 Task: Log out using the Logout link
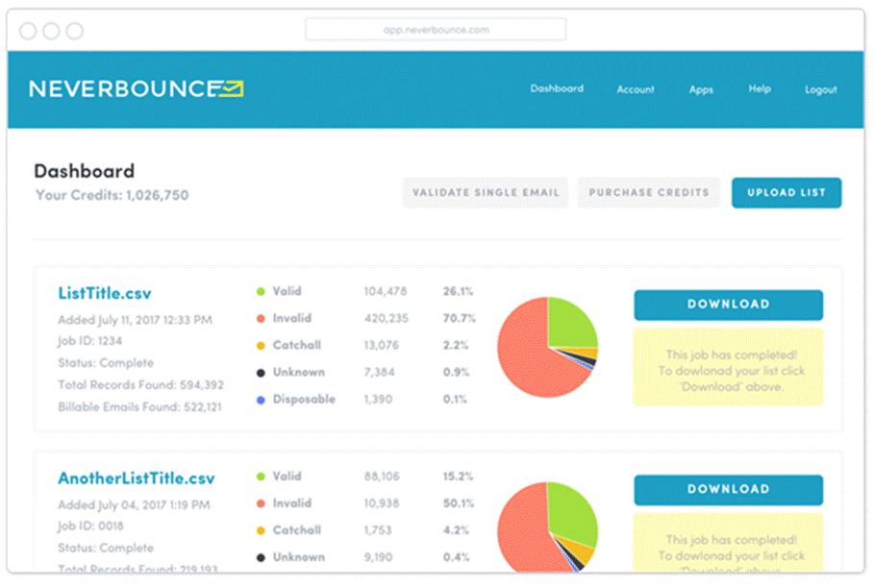point(821,89)
